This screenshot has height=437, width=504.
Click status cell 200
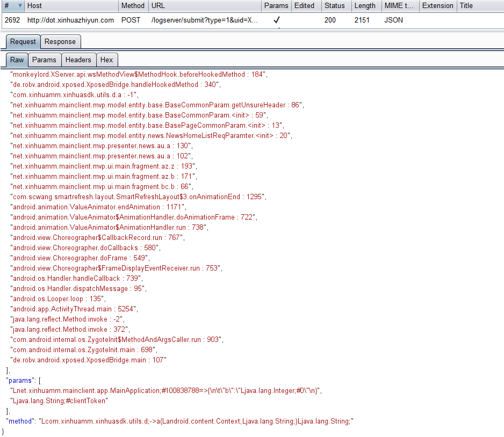[x=330, y=20]
